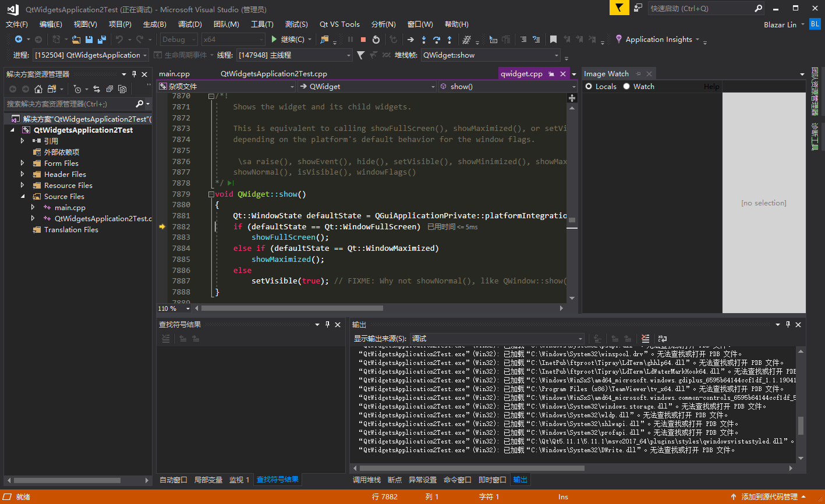This screenshot has height=504, width=825.
Task: Expand the 引用 tree node
Action: pyautogui.click(x=22, y=141)
